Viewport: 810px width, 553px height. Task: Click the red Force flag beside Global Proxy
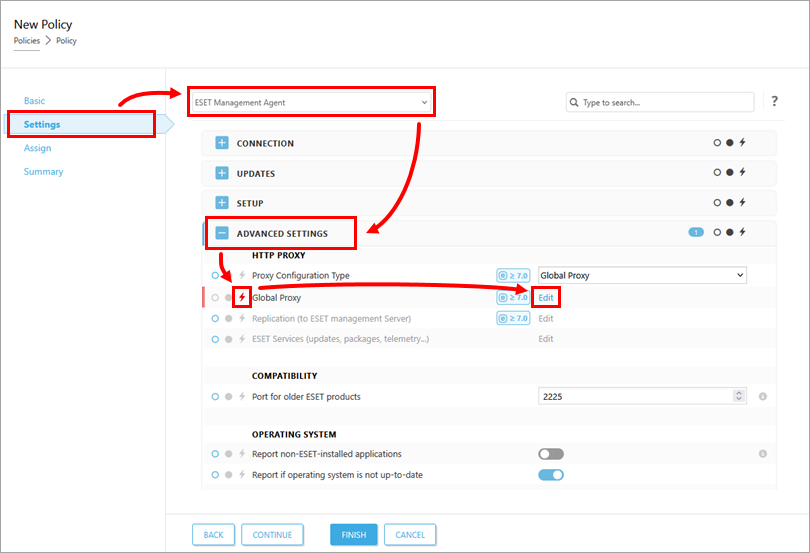point(242,297)
